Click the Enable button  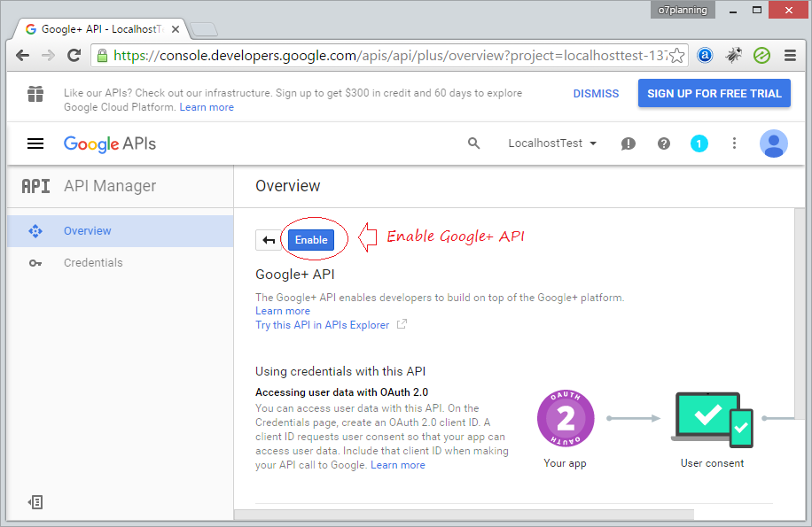pyautogui.click(x=311, y=240)
